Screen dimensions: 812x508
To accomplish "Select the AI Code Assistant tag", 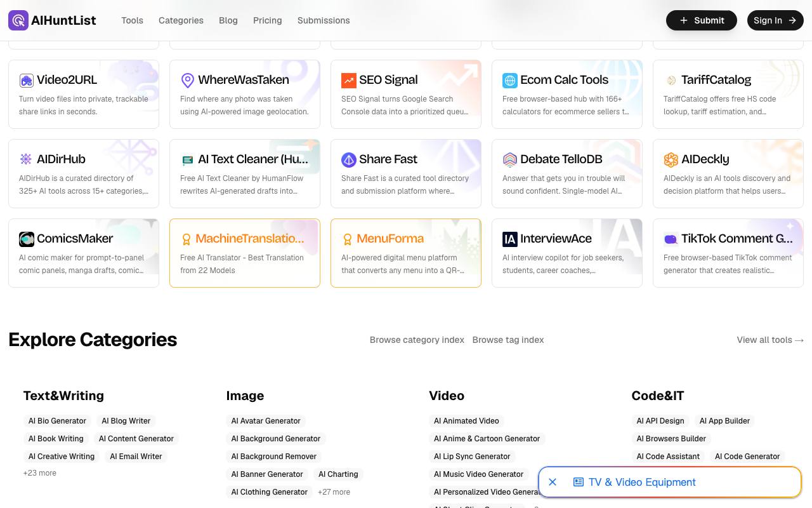I will 668,457.
